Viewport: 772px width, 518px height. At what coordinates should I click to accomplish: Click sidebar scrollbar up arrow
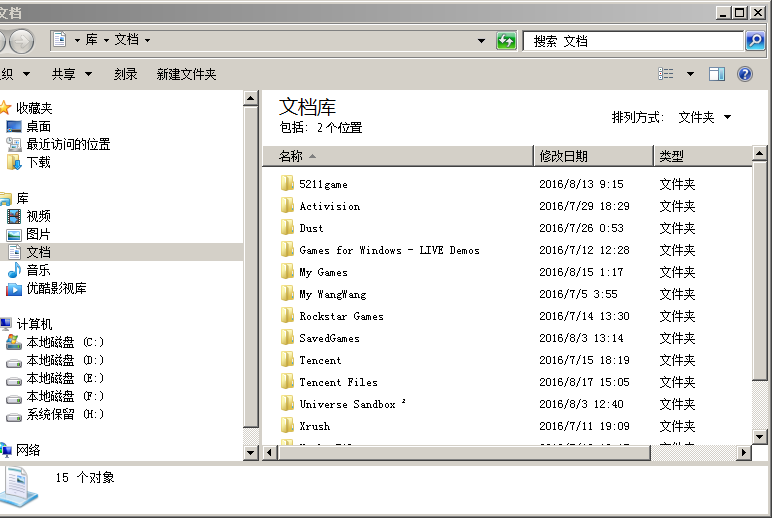tap(251, 98)
